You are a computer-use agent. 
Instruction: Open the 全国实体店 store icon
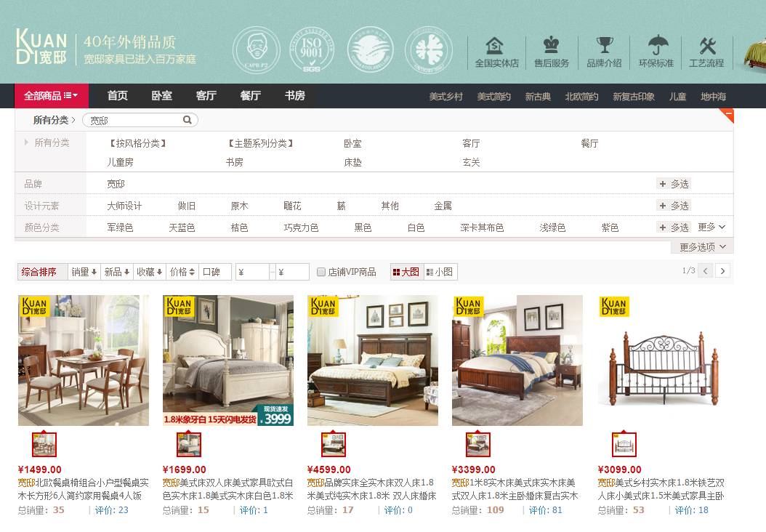tap(495, 46)
